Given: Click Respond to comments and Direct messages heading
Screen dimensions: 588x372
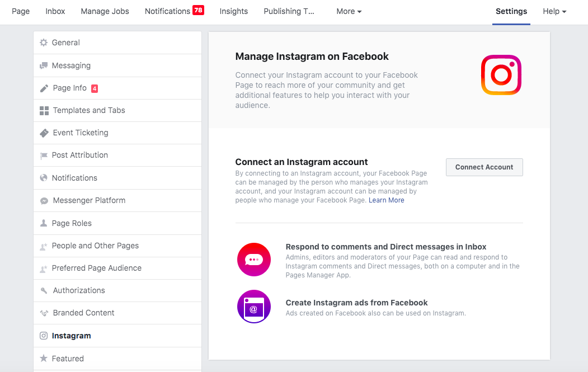Looking at the screenshot, I should point(386,247).
